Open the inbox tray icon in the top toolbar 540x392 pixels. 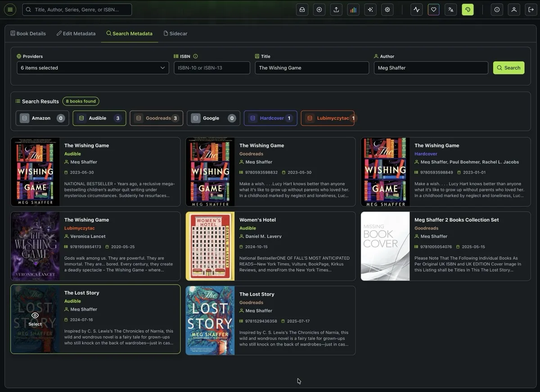302,9
